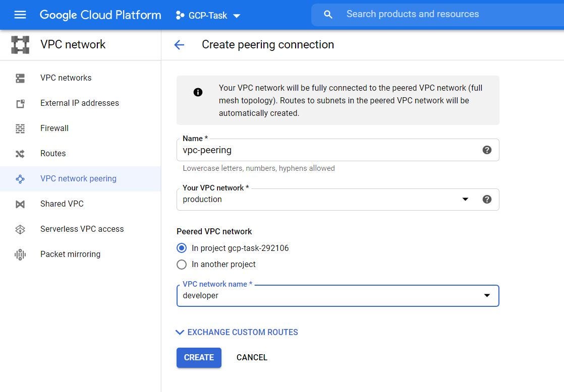
Task: Click the Name input field with vpc-peering
Action: [x=338, y=150]
